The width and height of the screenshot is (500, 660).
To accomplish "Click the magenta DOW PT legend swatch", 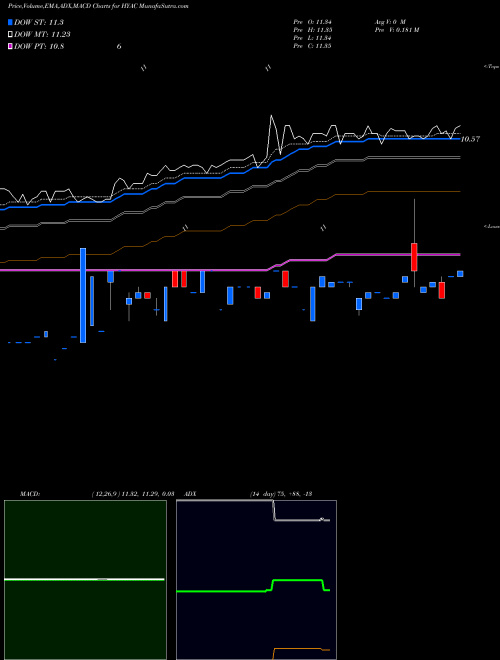I will coord(11,46).
